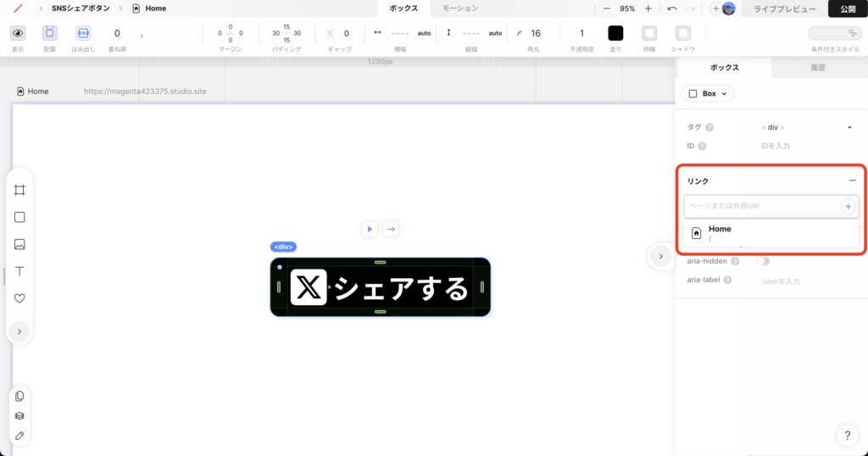Select the X logo icon in button
This screenshot has height=456, width=868.
coord(309,287)
